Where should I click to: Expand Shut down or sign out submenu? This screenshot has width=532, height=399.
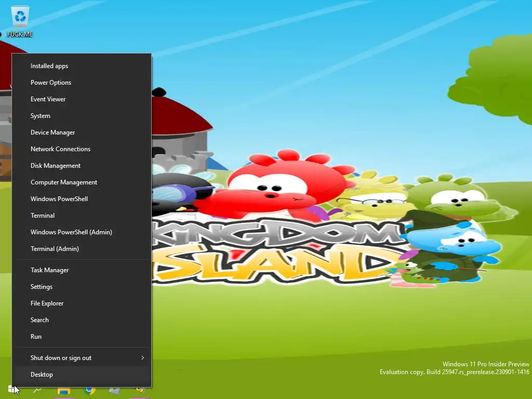click(82, 358)
